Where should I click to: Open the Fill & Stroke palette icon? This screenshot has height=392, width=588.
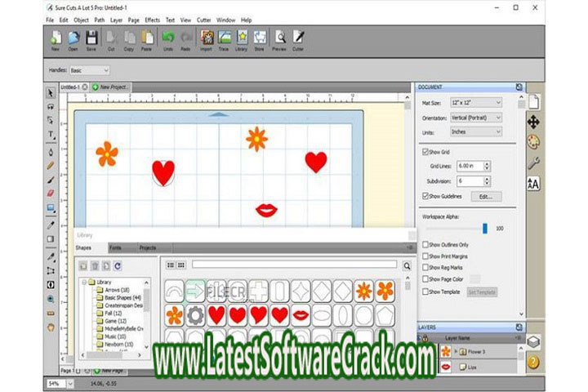tap(533, 142)
